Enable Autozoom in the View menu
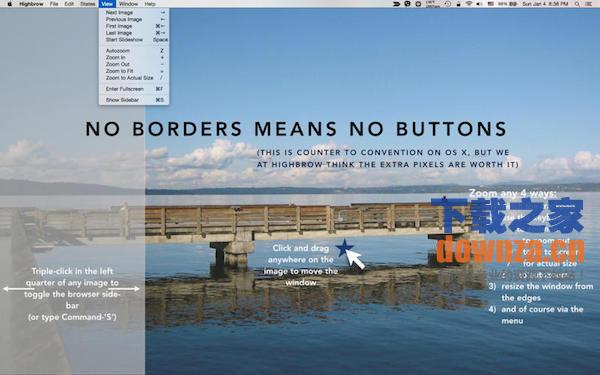 click(x=134, y=51)
